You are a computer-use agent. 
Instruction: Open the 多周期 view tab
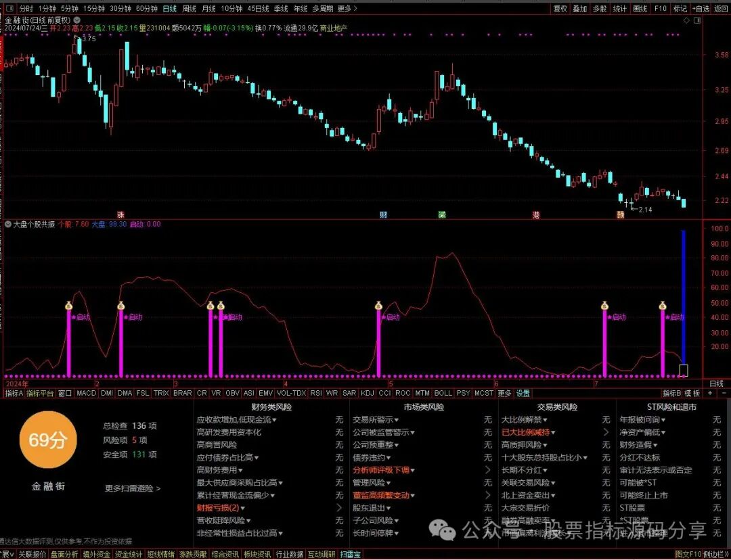(x=323, y=8)
